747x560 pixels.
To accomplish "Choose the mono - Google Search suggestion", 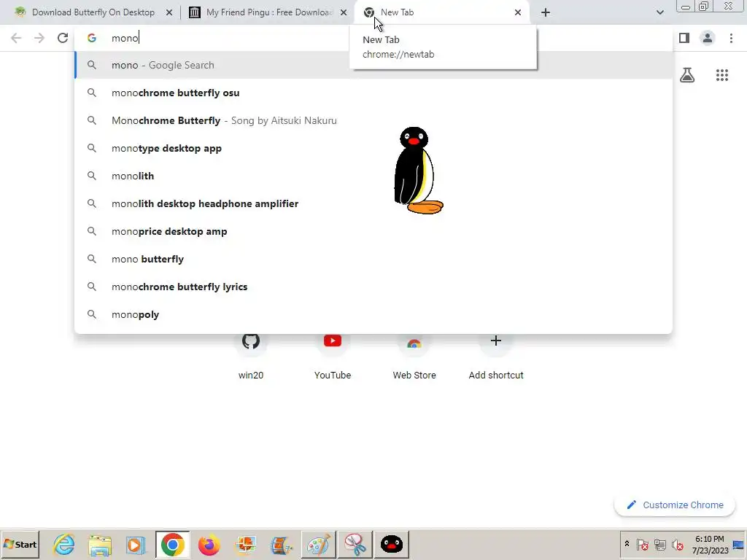I will [x=373, y=65].
